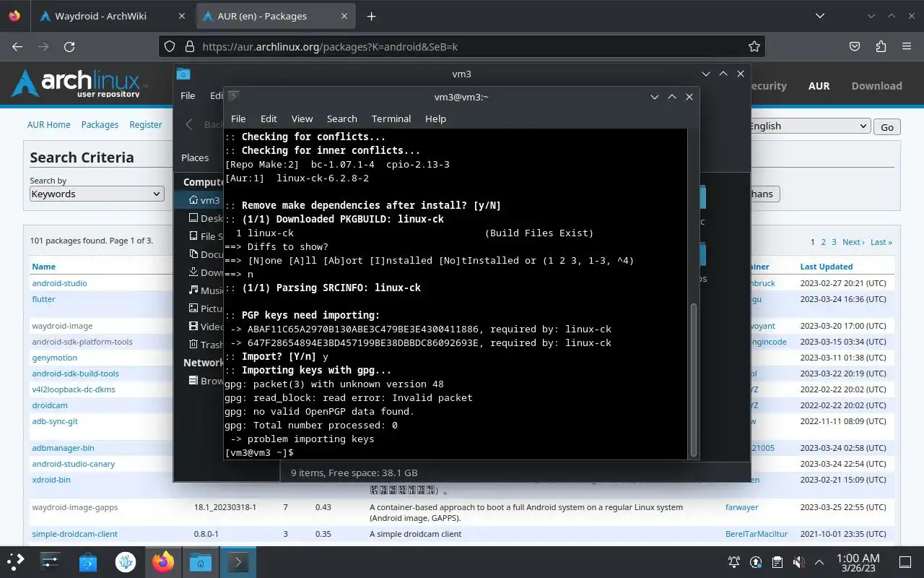Open Pocket save button in Firefox
The height and width of the screenshot is (578, 924).
tap(855, 46)
